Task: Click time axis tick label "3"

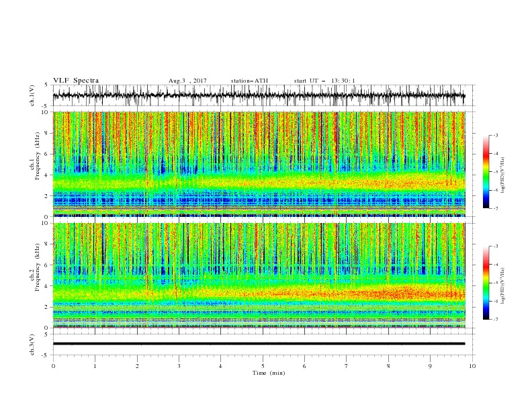Action: (179, 366)
